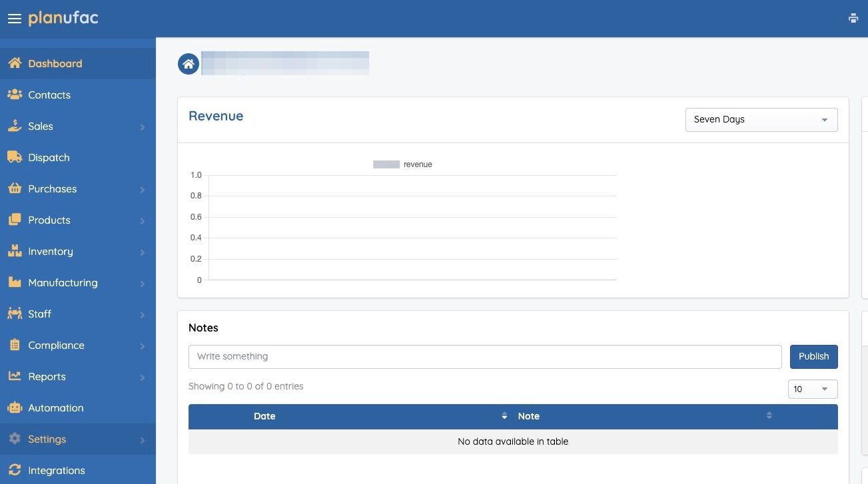Image resolution: width=868 pixels, height=484 pixels.
Task: Click the round home breadcrumb icon
Action: tap(189, 64)
